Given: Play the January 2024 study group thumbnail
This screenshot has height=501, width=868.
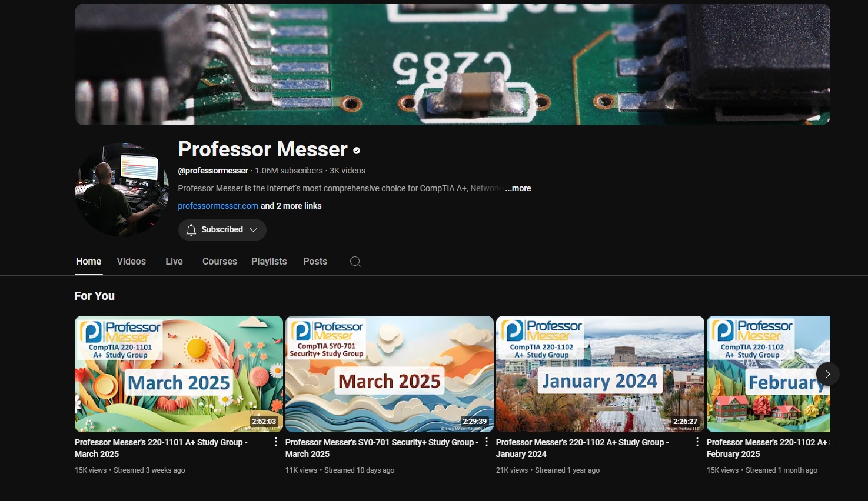Looking at the screenshot, I should click(x=600, y=374).
